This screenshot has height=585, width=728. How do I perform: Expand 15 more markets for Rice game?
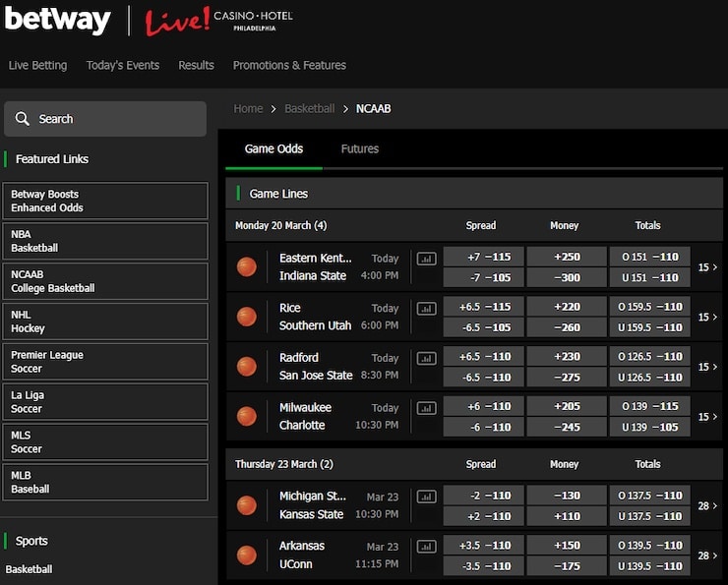tap(707, 317)
